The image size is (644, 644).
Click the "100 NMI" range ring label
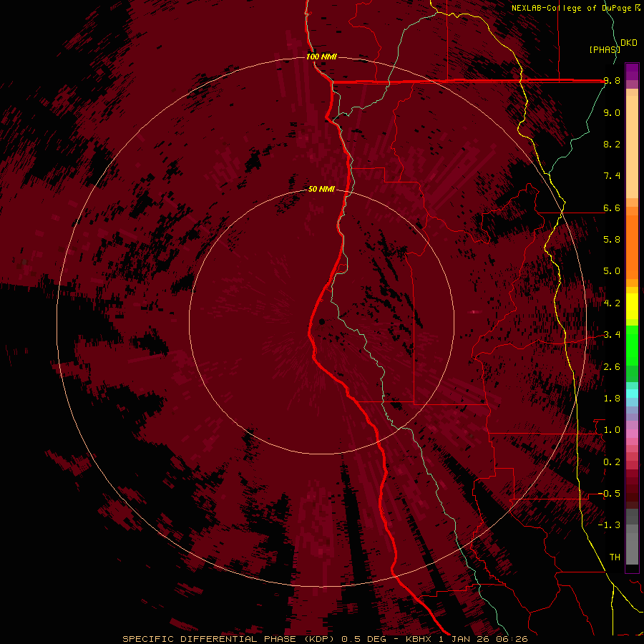[321, 57]
